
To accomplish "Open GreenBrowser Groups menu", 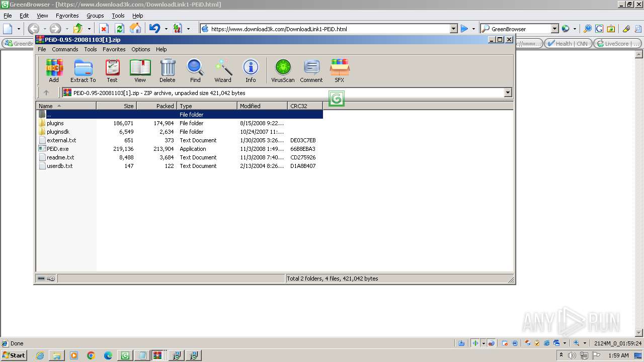I will coord(95,16).
